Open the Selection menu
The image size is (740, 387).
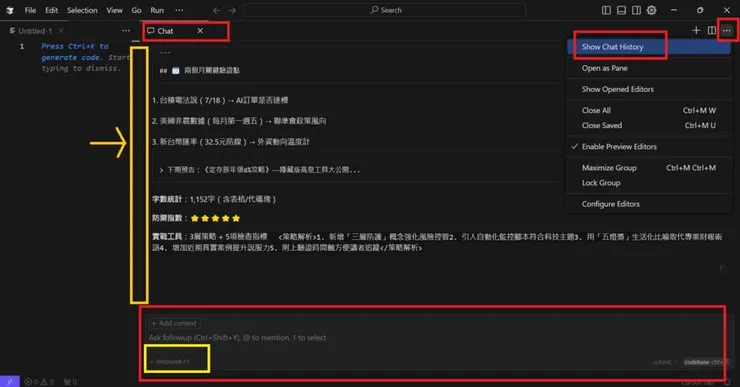(82, 10)
